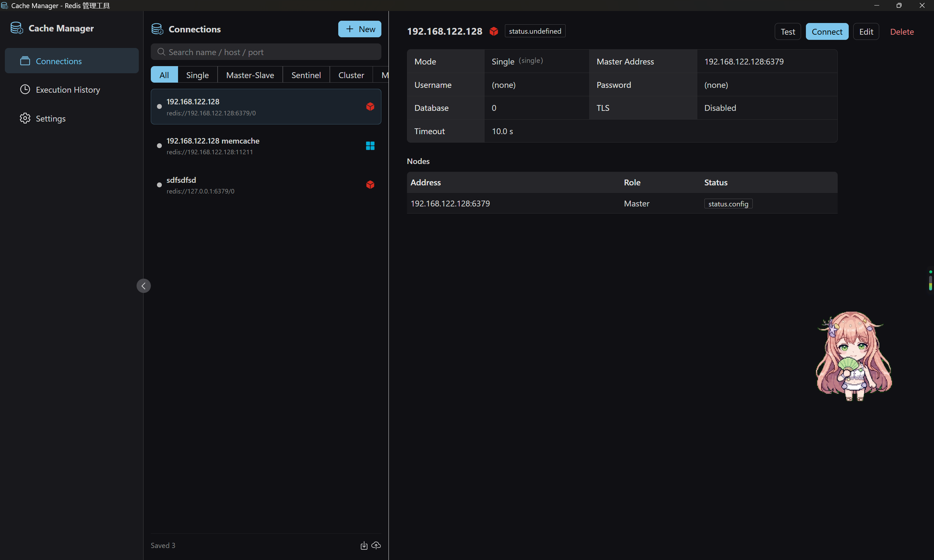This screenshot has height=560, width=934.
Task: Click Master Address value 192.168.122.128:6379
Action: [744, 62]
